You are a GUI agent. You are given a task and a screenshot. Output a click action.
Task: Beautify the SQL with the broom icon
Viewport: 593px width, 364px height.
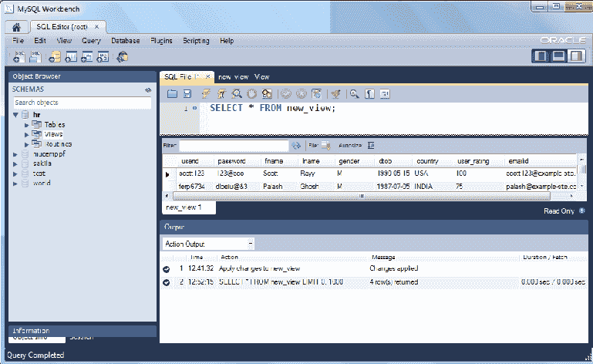tap(335, 94)
